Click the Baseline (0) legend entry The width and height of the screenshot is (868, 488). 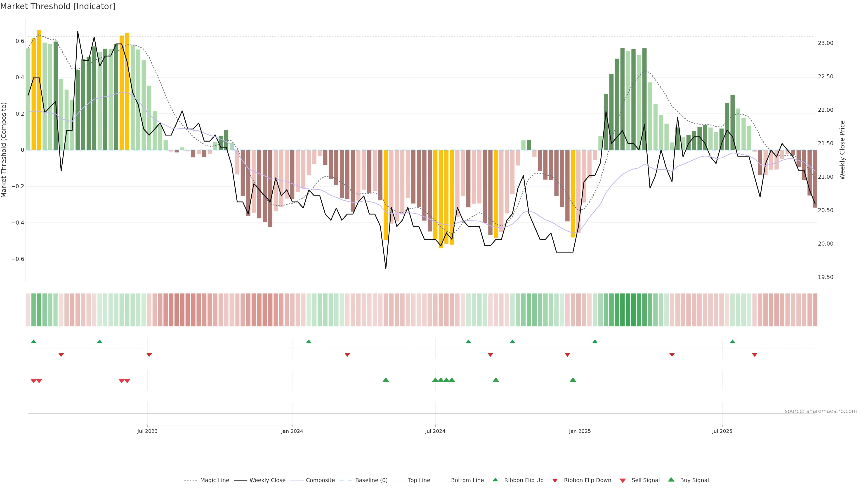click(x=371, y=480)
